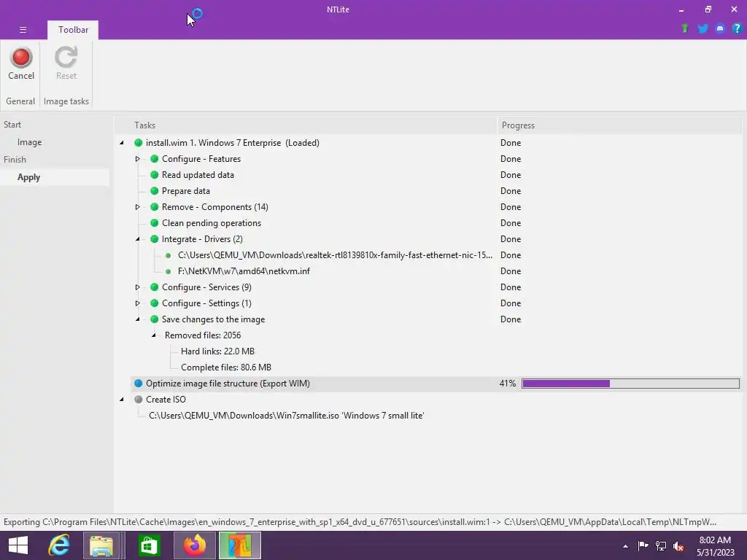The height and width of the screenshot is (560, 747).
Task: Open Internet Explorer from taskbar
Action: coord(59,545)
